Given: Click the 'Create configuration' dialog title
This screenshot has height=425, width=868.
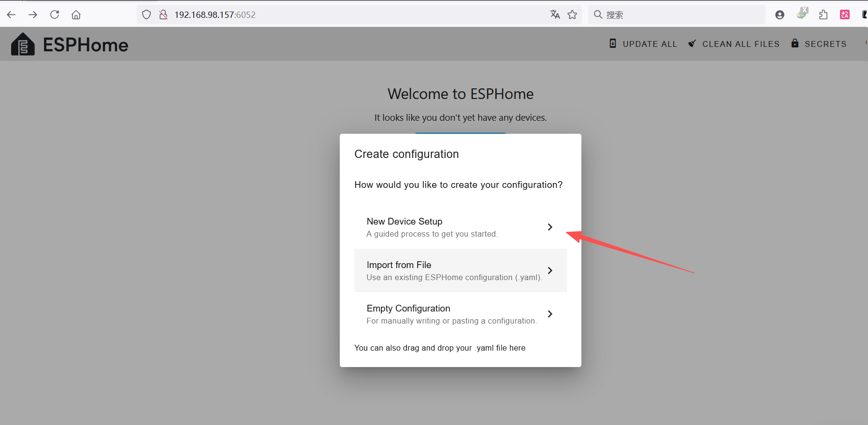Looking at the screenshot, I should [406, 154].
